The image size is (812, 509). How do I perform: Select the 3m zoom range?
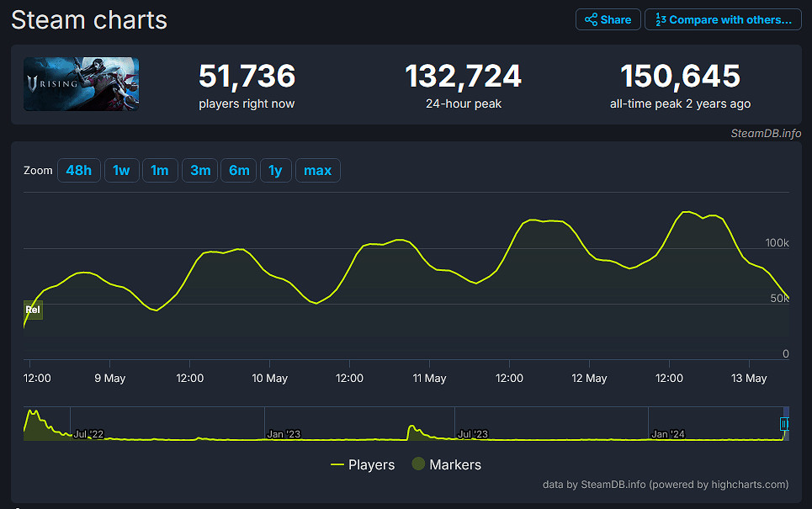(x=200, y=170)
